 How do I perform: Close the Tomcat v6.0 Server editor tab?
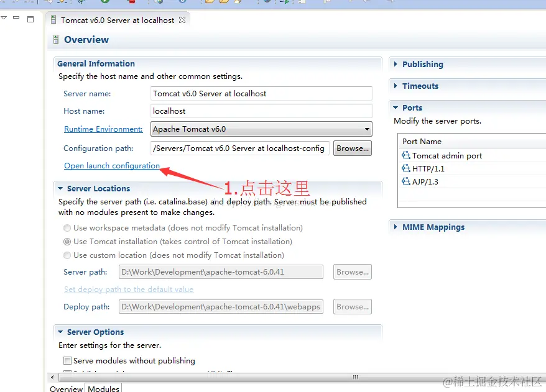[182, 20]
